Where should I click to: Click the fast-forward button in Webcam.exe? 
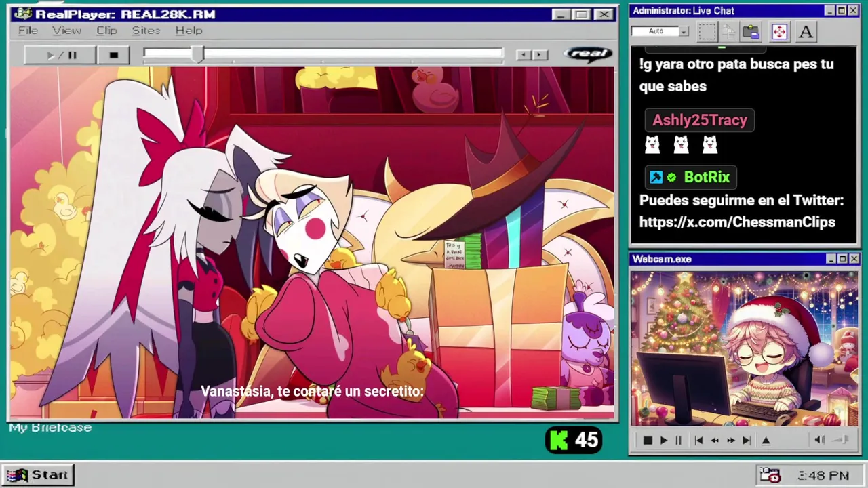[730, 441]
